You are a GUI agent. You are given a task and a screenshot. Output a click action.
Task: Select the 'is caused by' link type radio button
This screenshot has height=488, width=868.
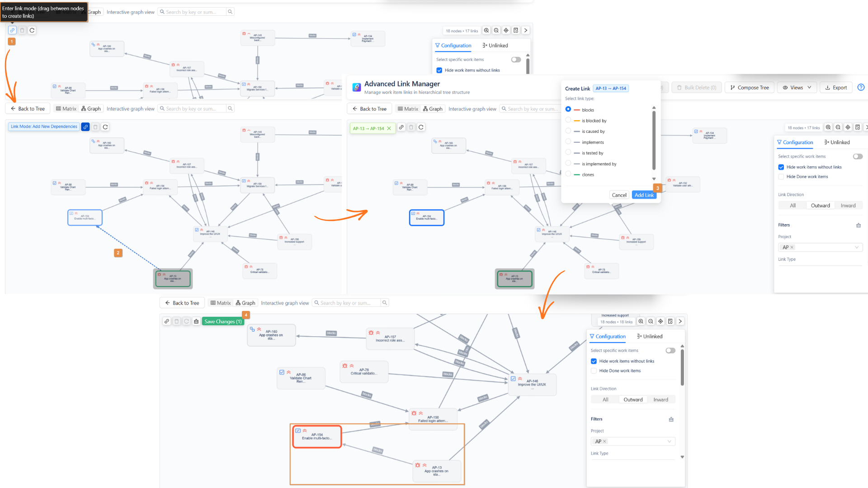[568, 131]
